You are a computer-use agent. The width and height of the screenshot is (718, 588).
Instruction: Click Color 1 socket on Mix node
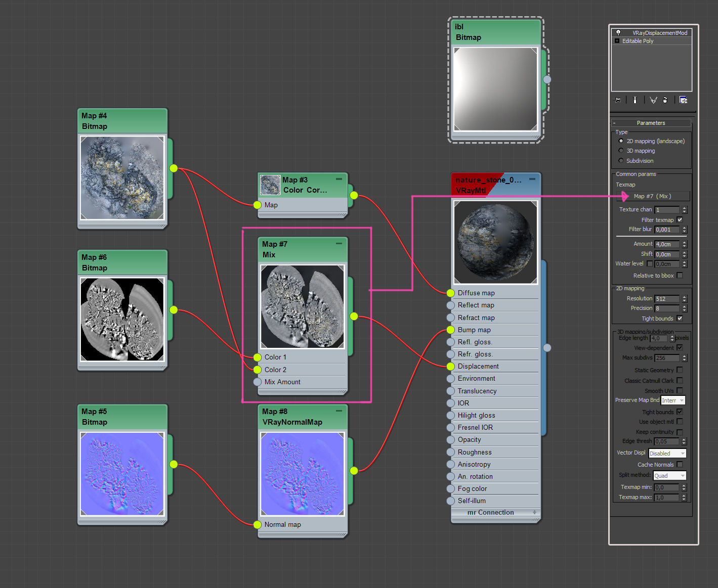(258, 357)
